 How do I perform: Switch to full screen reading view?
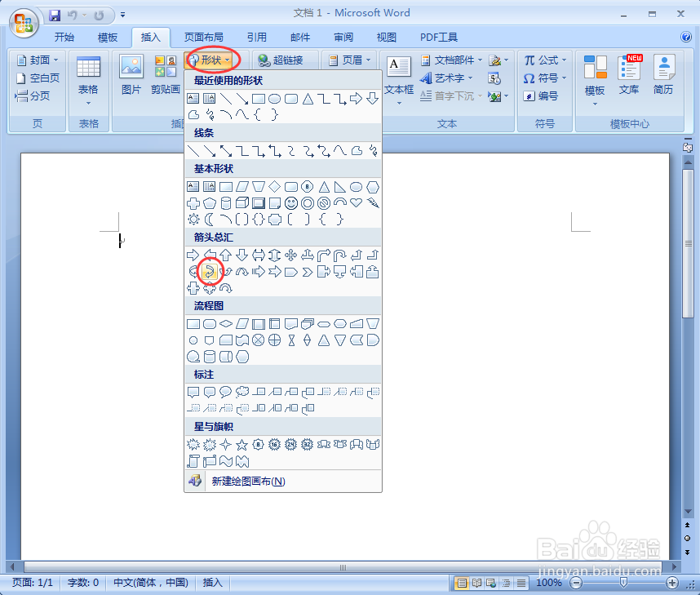476,583
